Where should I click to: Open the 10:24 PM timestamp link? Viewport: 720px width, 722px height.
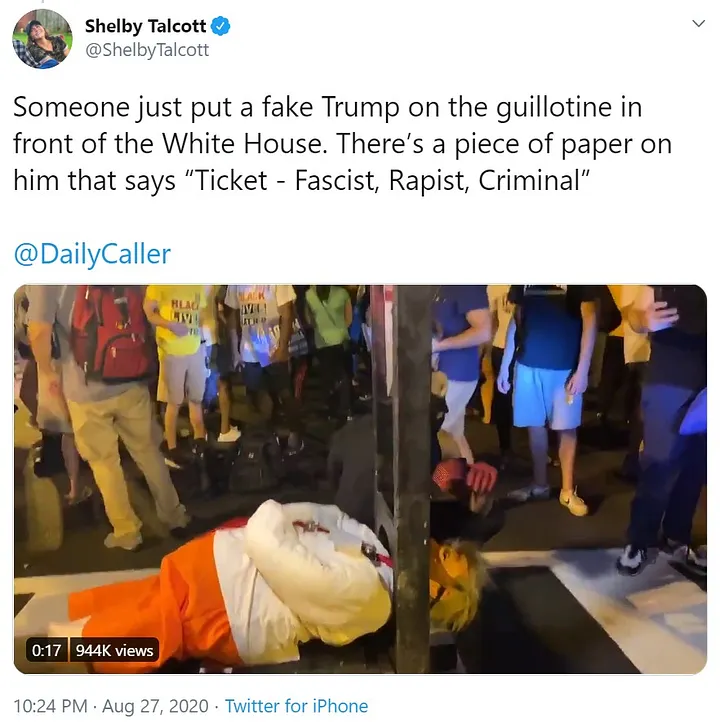coord(50,705)
